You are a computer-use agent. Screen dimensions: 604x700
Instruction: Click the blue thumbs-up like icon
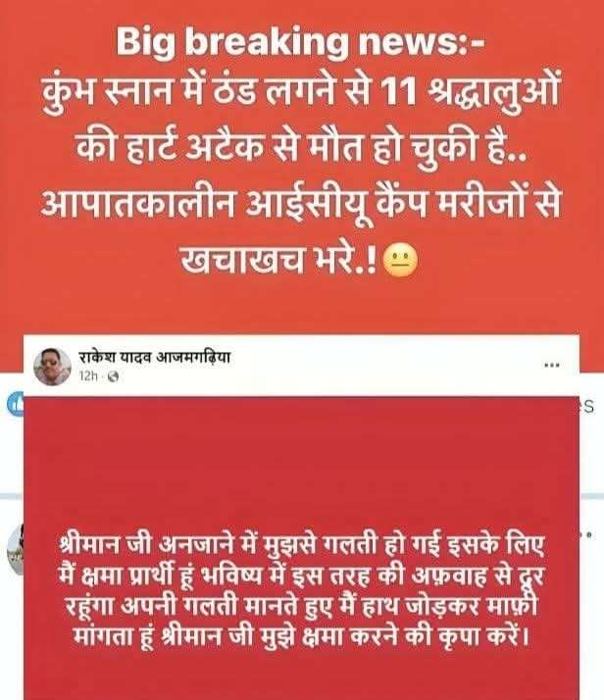[16, 404]
